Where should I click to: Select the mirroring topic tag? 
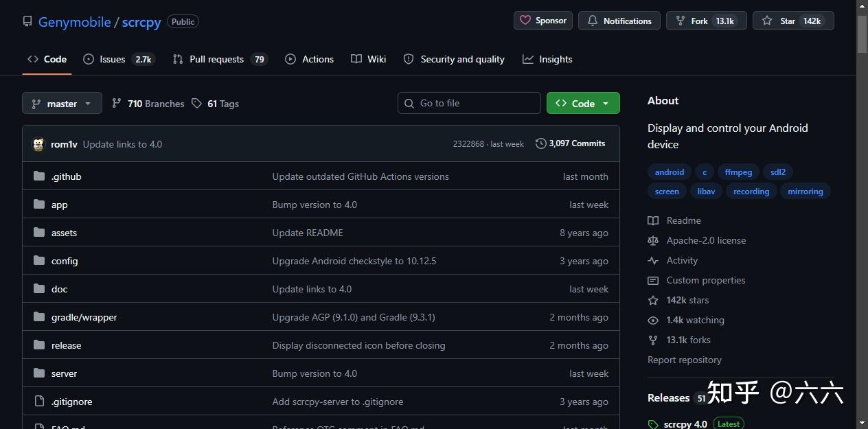[x=806, y=192]
